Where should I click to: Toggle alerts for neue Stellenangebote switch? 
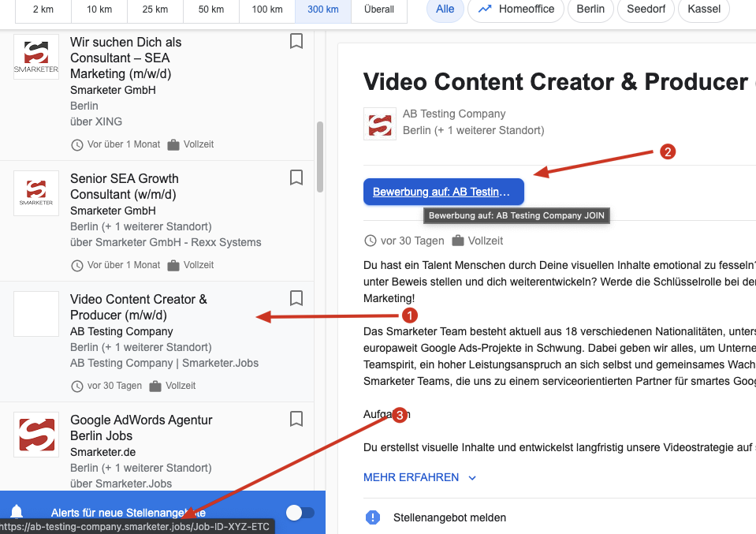[x=300, y=512]
